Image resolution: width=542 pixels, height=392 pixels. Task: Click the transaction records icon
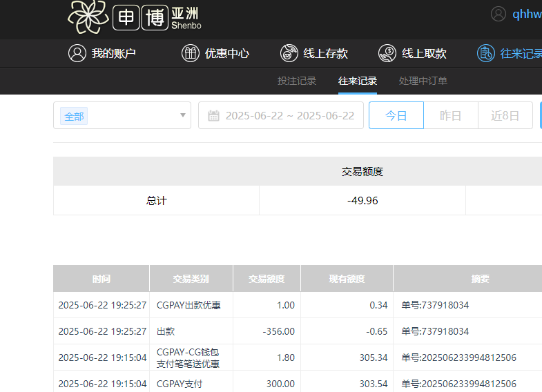486,53
